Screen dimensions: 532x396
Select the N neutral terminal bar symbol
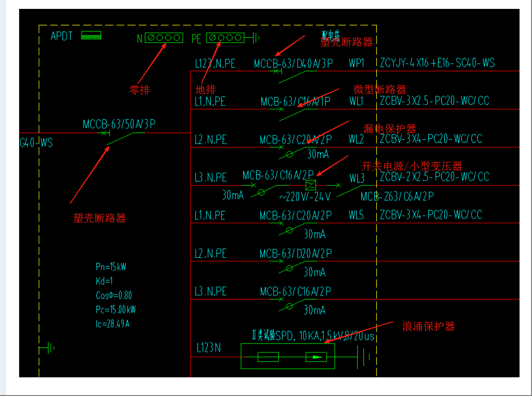click(164, 38)
